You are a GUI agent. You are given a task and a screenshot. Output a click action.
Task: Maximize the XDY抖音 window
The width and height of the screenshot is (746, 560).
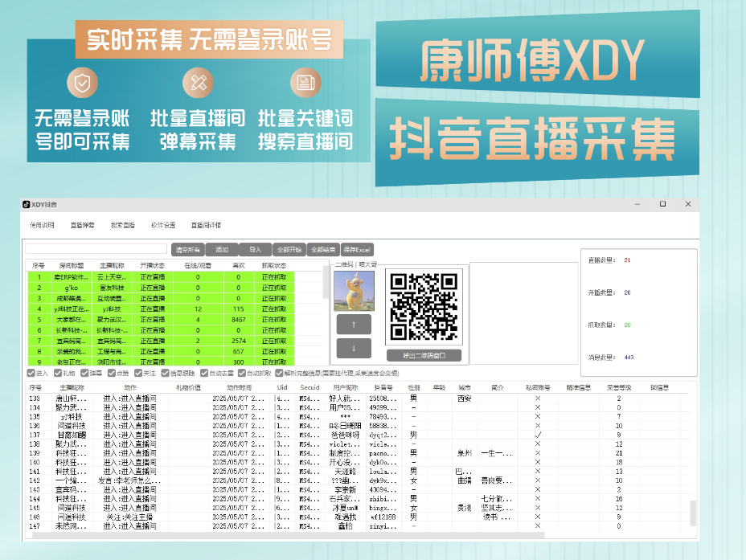(662, 204)
